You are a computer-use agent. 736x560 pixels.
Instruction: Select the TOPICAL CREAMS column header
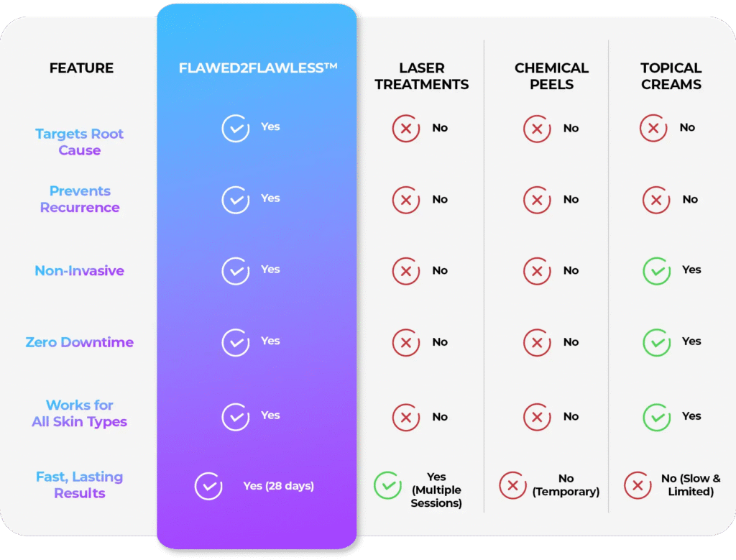(x=671, y=76)
